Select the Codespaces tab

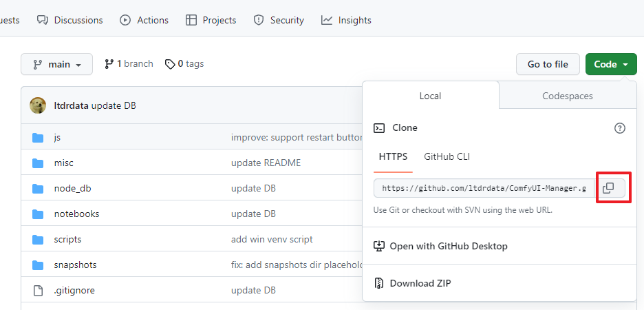pos(568,96)
